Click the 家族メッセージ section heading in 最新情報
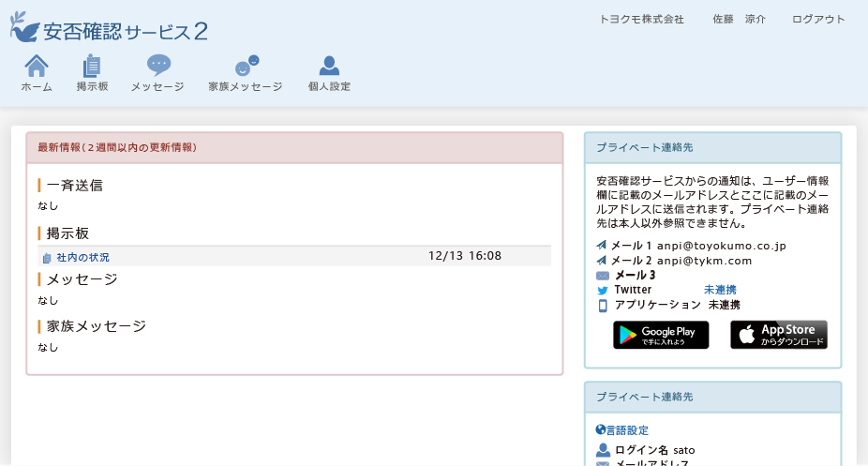Screen dimensions: 868x466 click(x=97, y=326)
